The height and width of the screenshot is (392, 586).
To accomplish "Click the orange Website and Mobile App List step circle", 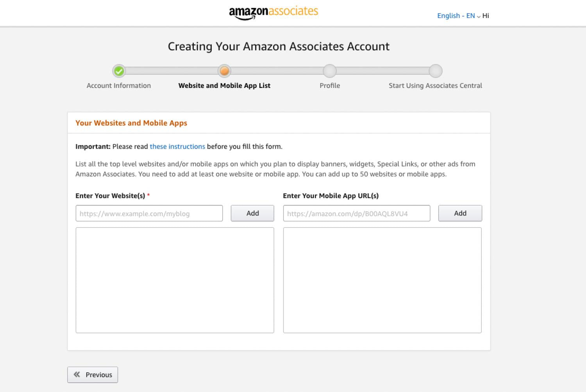I will [224, 71].
